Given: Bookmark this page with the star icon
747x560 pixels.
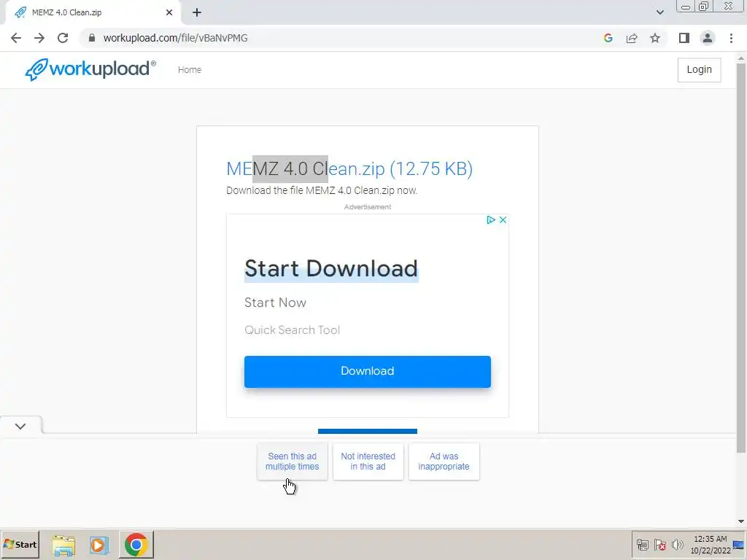Looking at the screenshot, I should (x=655, y=38).
